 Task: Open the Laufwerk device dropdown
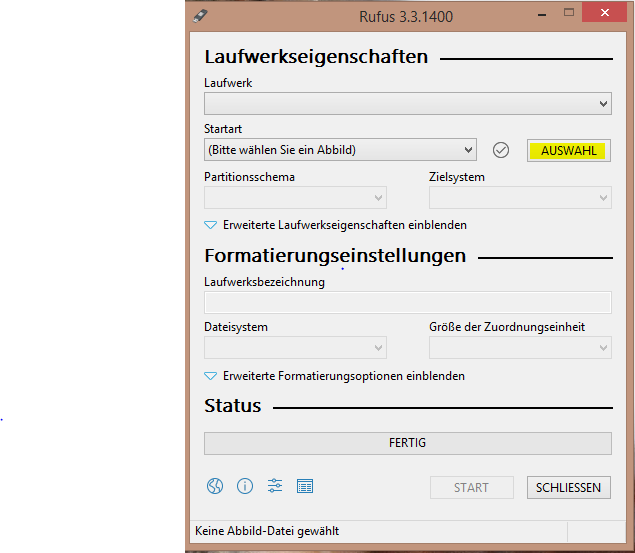[408, 104]
